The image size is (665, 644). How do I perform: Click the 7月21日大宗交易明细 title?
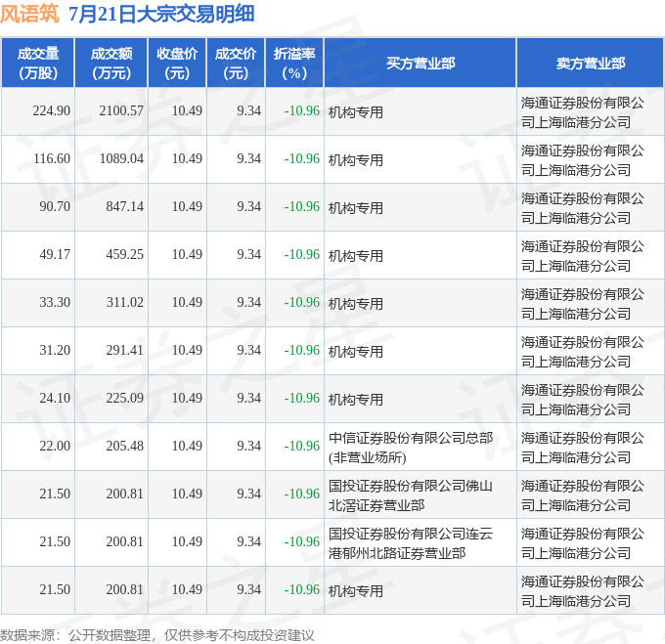161,14
